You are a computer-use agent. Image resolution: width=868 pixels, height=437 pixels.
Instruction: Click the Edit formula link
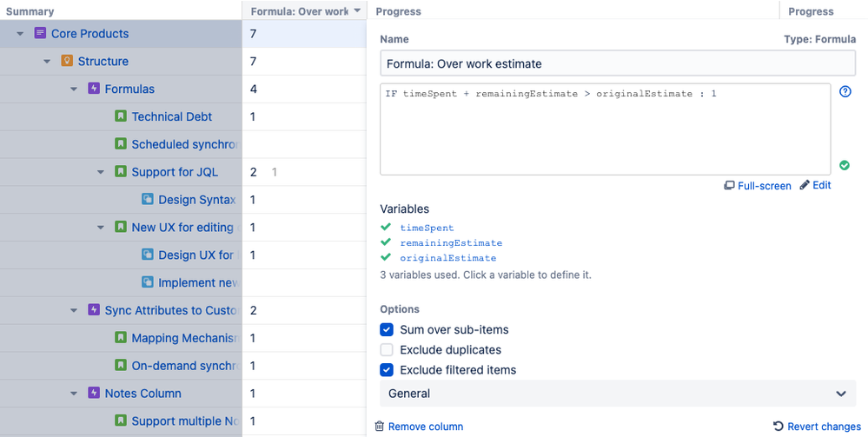(x=821, y=185)
